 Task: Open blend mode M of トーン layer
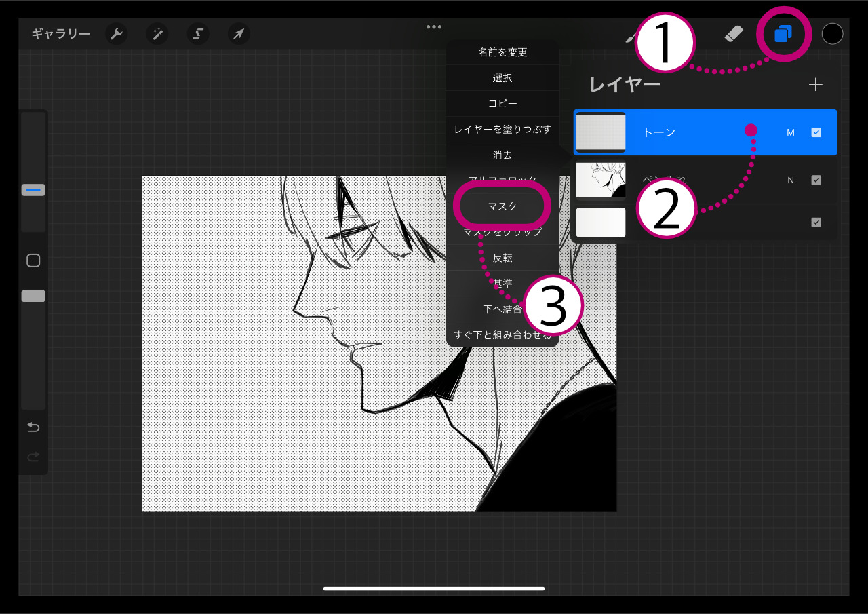(x=791, y=132)
